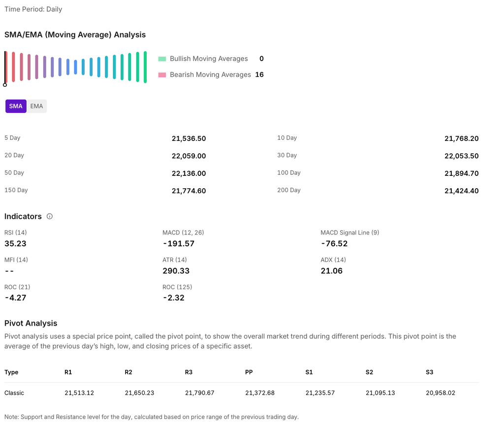
Task: Click the Pivot Analysis heading
Action: (x=31, y=323)
